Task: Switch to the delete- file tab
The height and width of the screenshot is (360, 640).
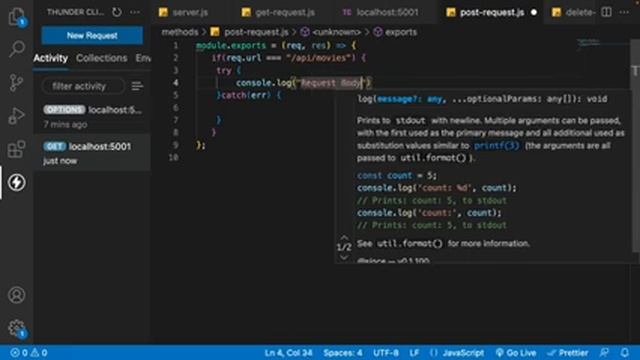Action: (x=573, y=12)
